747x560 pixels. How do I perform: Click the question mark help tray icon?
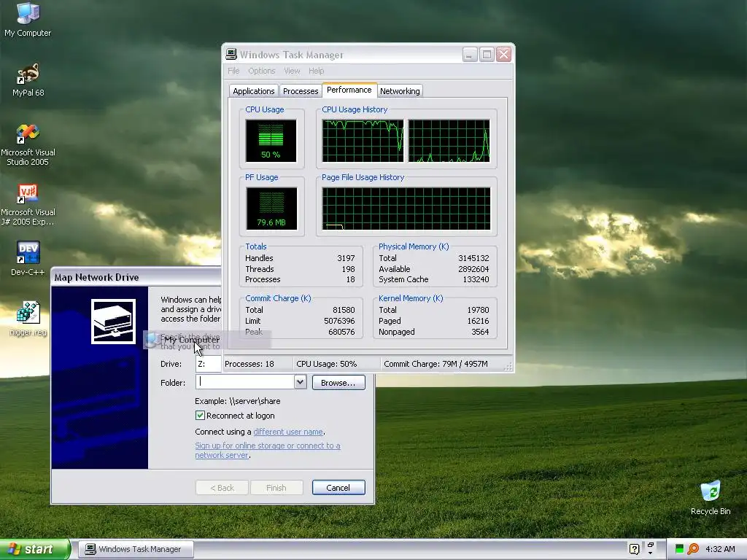[634, 549]
